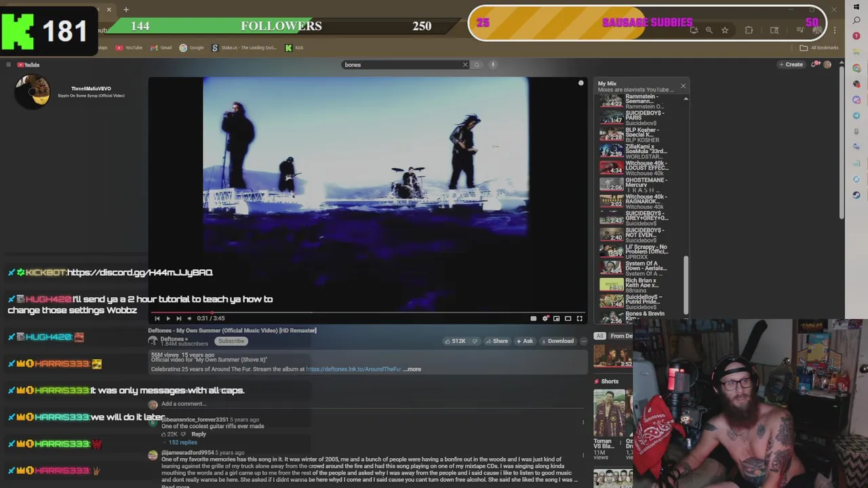The image size is (868, 488).
Task: Open options for beansnrice_forever3351 comment
Action: [x=583, y=423]
